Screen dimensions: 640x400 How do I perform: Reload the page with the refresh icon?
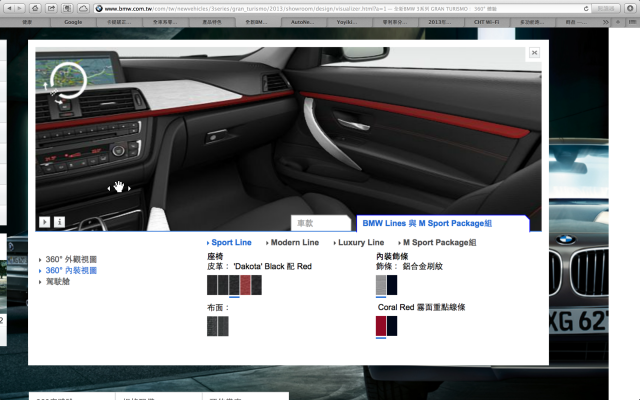tap(586, 8)
